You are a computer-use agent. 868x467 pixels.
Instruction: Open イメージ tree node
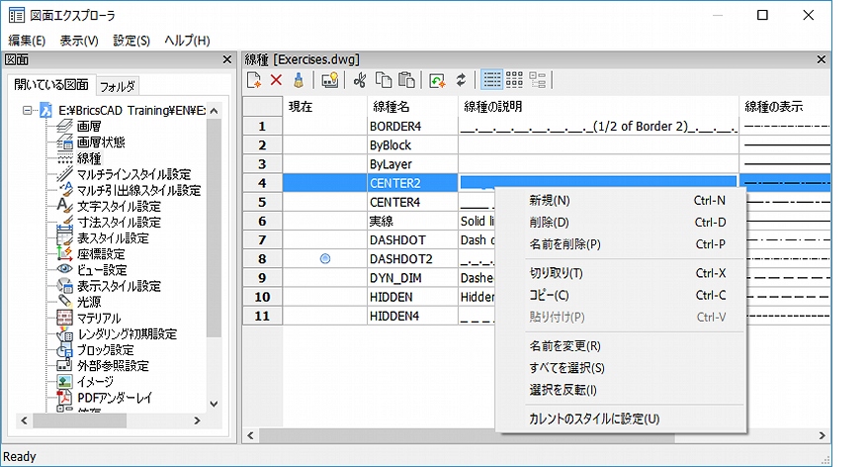tap(95, 382)
